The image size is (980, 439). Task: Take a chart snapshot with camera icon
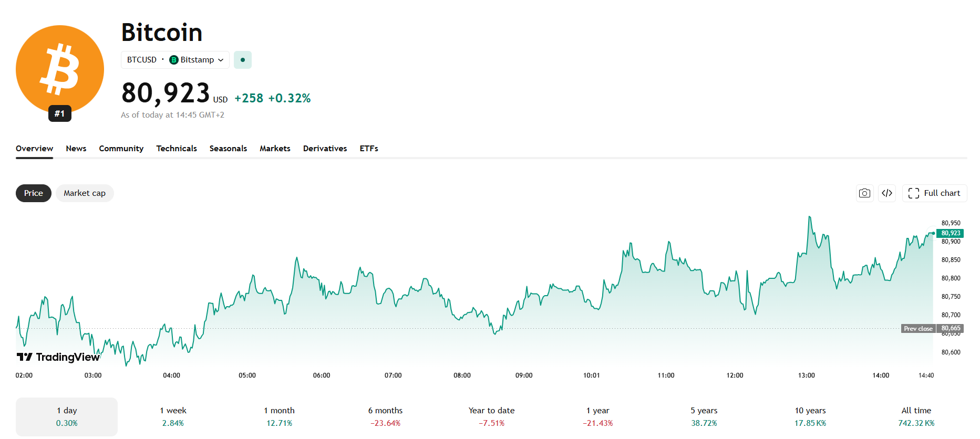[864, 193]
